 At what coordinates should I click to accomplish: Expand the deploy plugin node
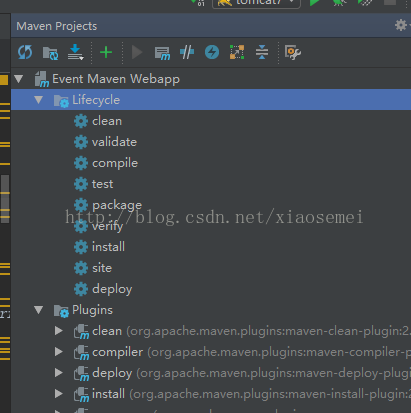(59, 373)
